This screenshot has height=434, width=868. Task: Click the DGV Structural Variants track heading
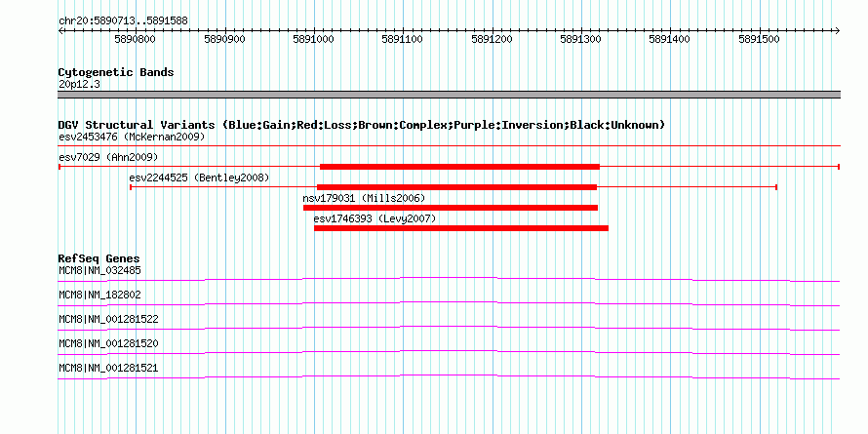coord(362,125)
